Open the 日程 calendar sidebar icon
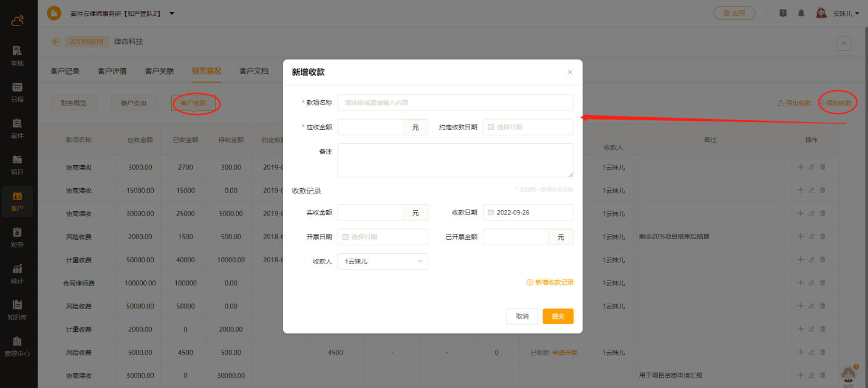Viewport: 868px width, 388px height. 17,92
